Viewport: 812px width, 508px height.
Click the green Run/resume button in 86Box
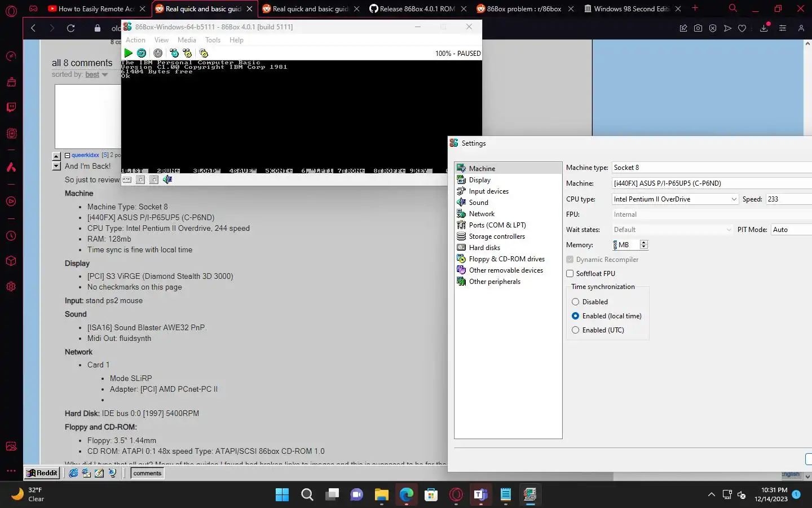(129, 53)
